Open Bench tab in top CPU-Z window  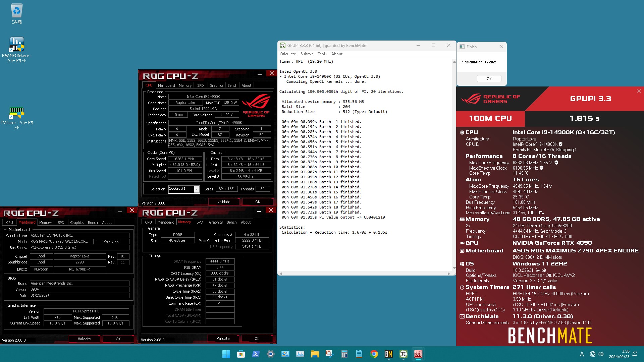tap(232, 85)
